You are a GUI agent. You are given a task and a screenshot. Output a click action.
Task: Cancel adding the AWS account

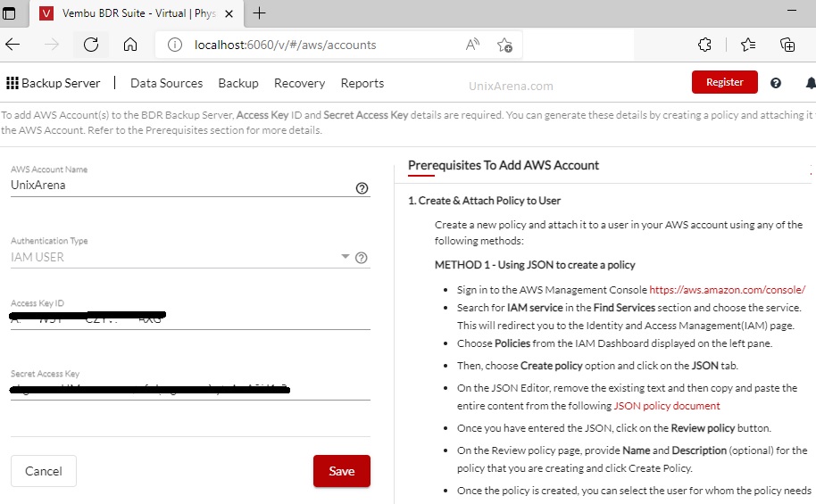coord(44,471)
